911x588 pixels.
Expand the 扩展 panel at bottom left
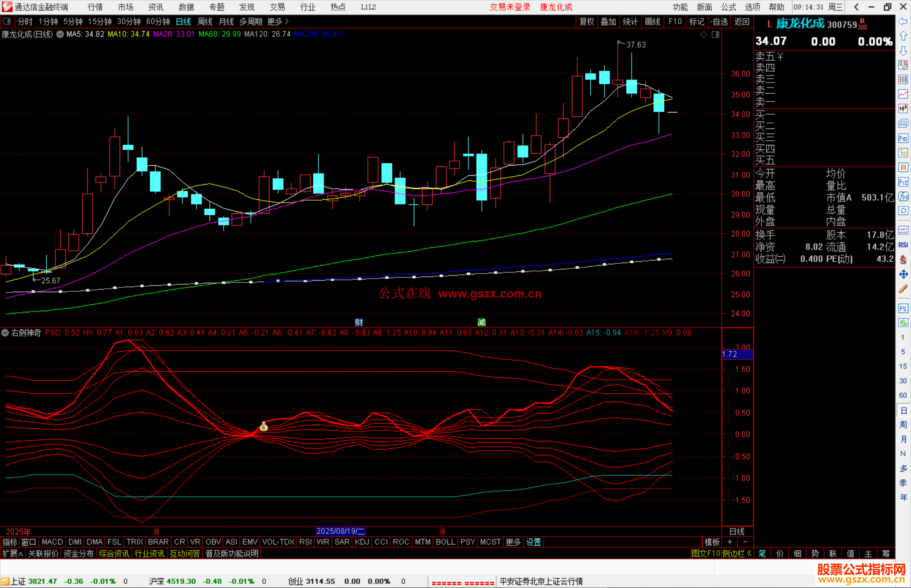tap(13, 553)
